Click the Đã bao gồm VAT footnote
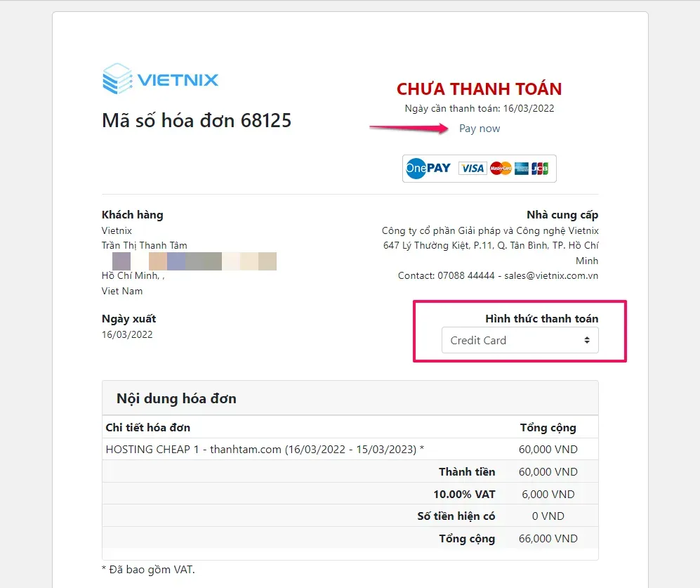 pyautogui.click(x=149, y=570)
